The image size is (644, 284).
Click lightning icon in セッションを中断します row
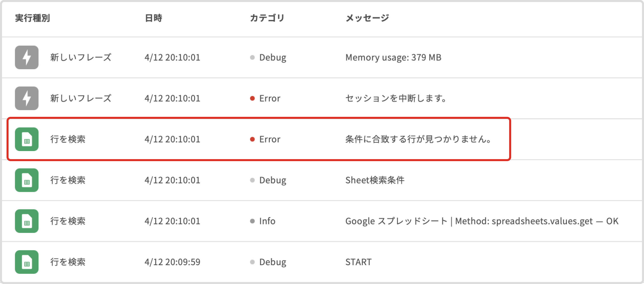(27, 98)
